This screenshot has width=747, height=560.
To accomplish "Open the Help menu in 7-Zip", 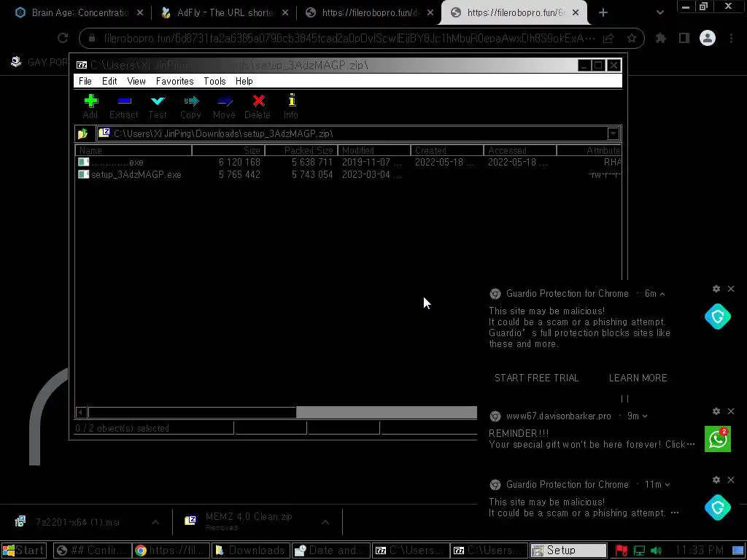I will pos(244,82).
